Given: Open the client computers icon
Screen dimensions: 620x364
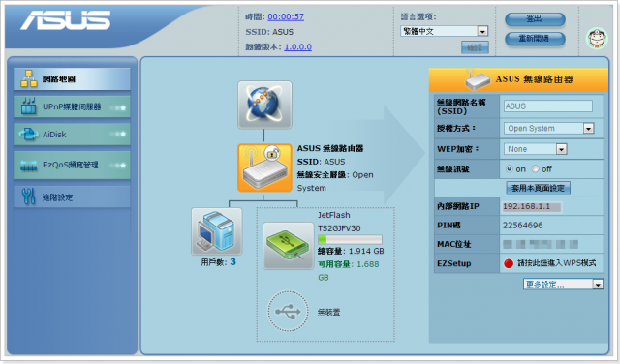Looking at the screenshot, I should (x=217, y=231).
